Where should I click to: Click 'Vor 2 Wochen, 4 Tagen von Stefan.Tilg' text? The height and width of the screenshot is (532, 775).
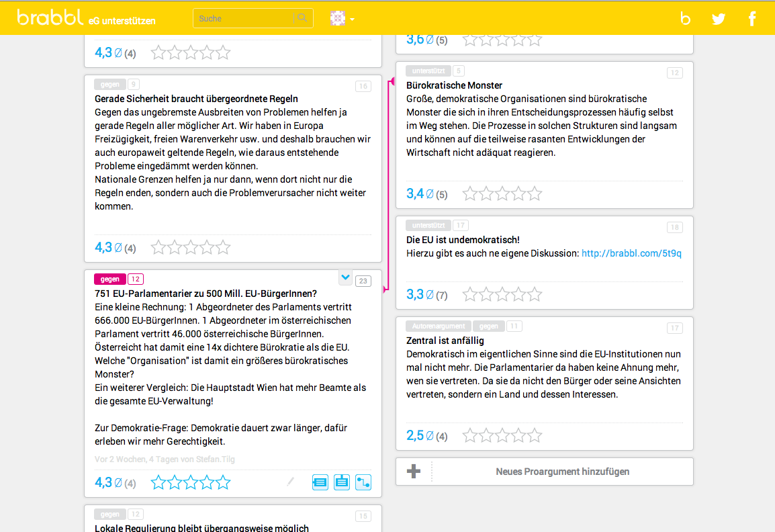(x=165, y=459)
